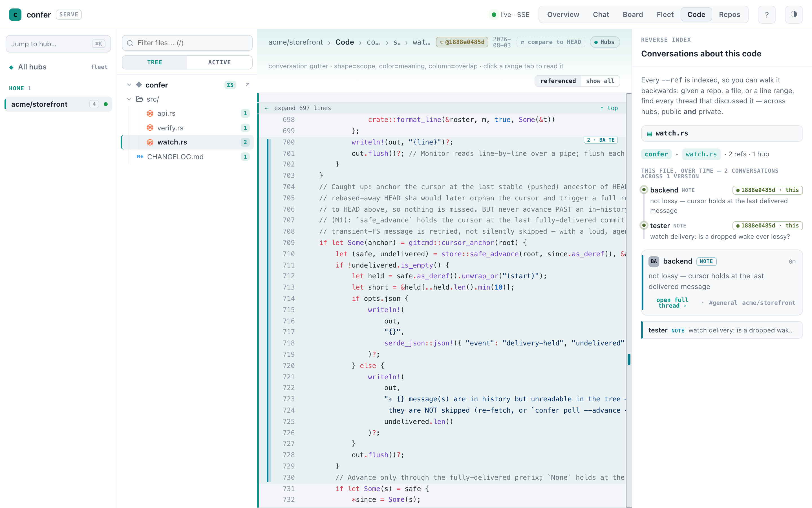Open full thread link
This screenshot has height=508, width=812.
672,302
